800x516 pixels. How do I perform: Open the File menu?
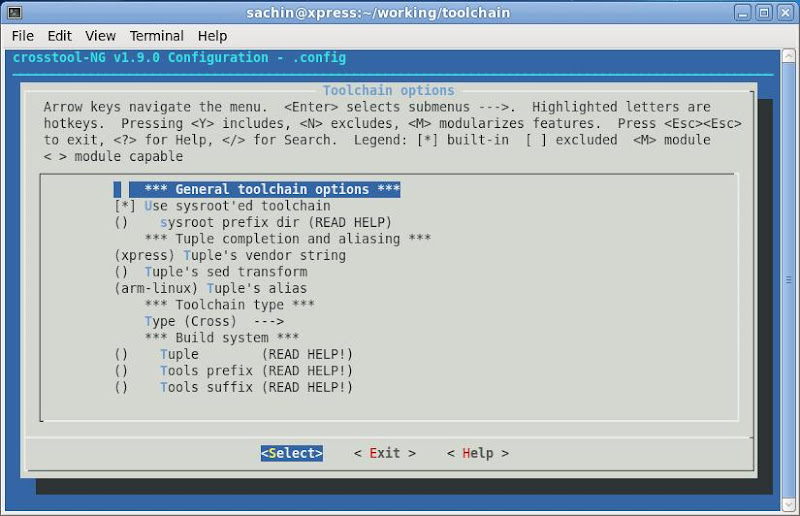(x=22, y=36)
